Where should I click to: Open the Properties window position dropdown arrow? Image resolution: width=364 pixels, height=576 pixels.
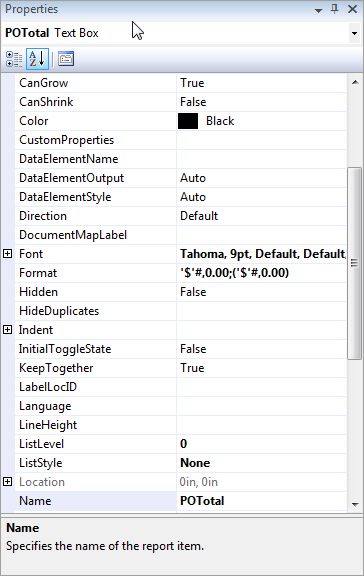point(318,10)
